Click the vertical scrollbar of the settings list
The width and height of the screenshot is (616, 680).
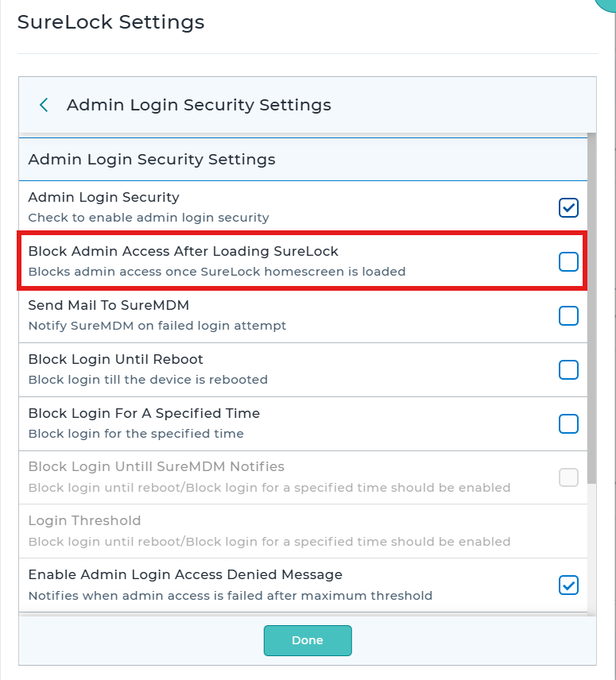[591, 308]
